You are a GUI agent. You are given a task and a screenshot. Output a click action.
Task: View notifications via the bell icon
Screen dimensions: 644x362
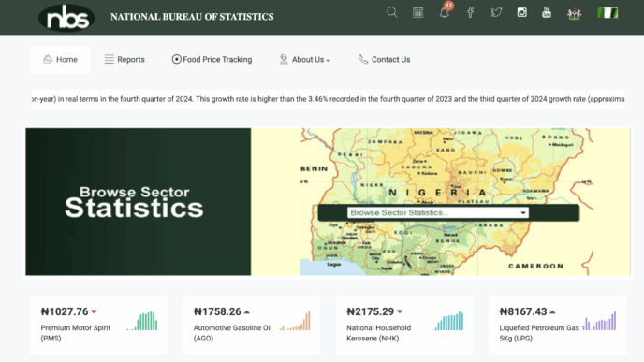[445, 13]
